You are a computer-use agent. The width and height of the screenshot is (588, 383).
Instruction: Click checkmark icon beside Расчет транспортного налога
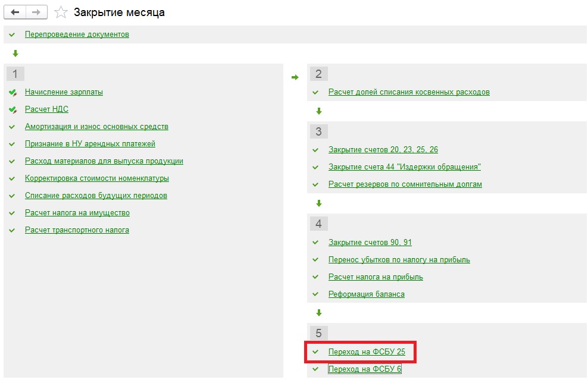click(x=12, y=230)
